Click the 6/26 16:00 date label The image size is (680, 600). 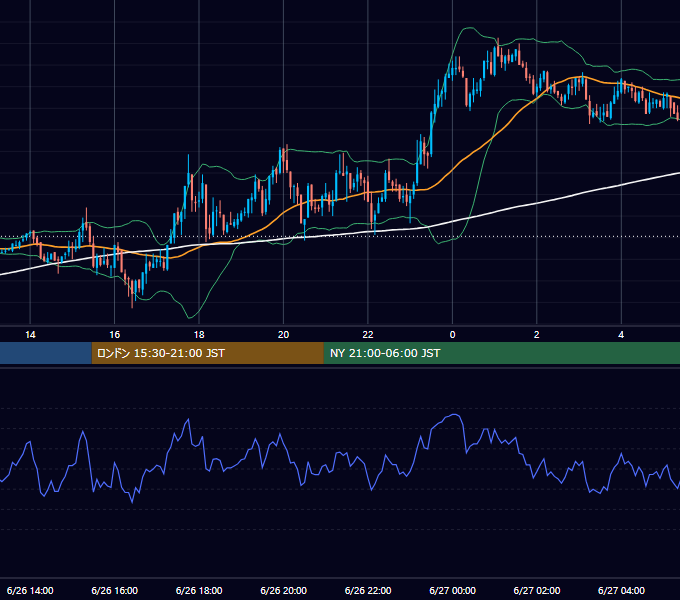[114, 590]
